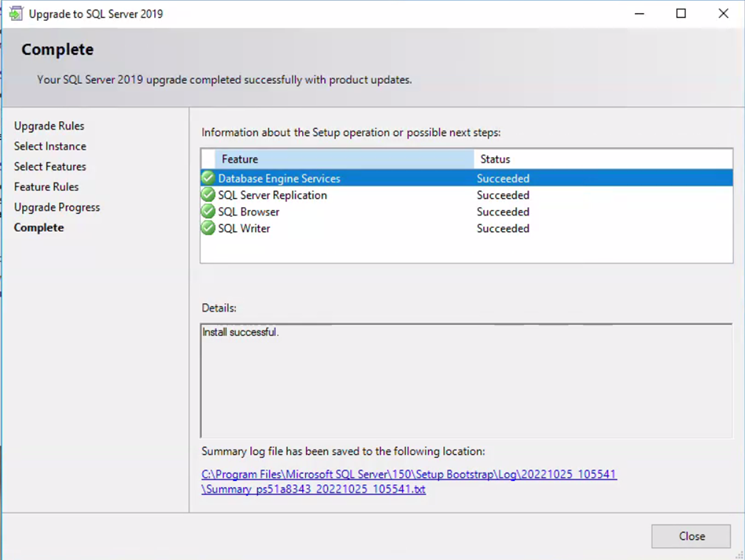Sort by the Feature column header
This screenshot has height=560, width=745.
tap(344, 159)
